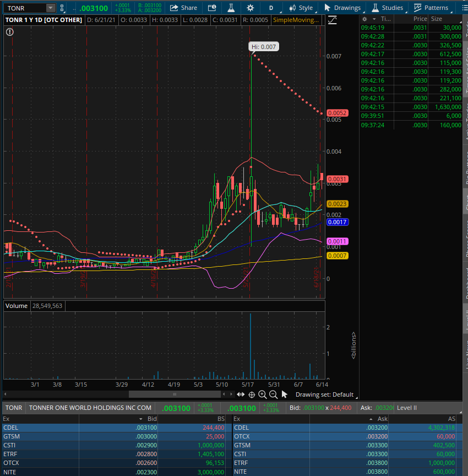Click the AS column header
Screen dimensions: 468x476
point(451,419)
